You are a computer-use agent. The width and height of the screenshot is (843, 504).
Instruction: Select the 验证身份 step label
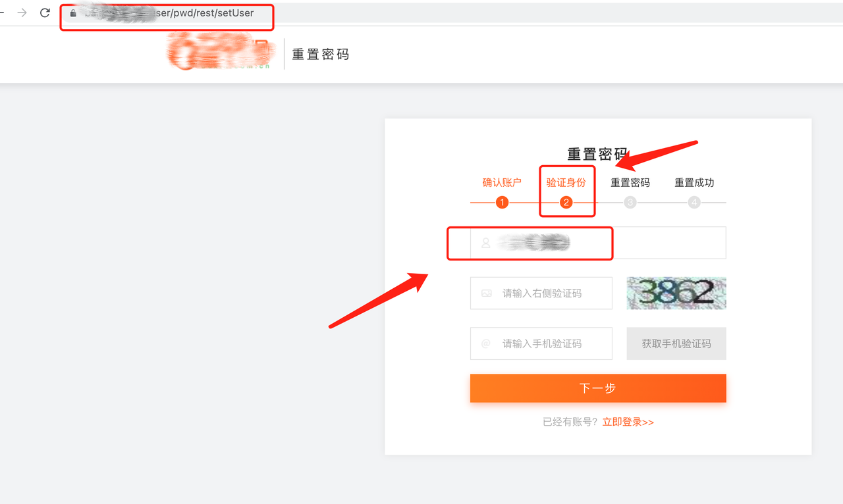(x=566, y=183)
